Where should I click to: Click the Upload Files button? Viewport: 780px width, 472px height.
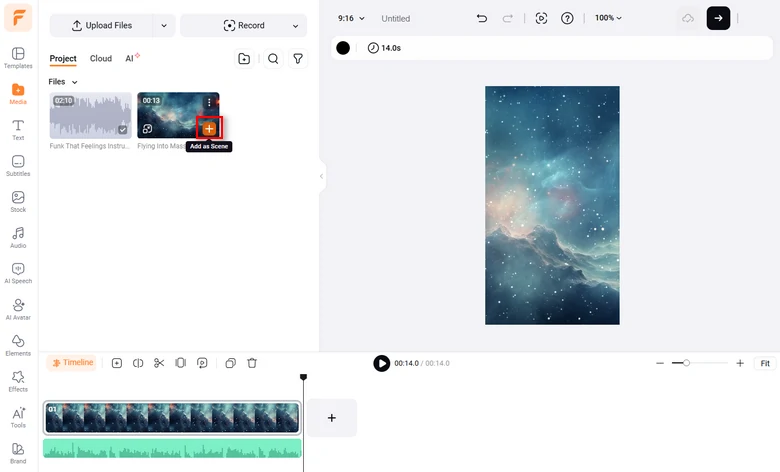(x=101, y=25)
